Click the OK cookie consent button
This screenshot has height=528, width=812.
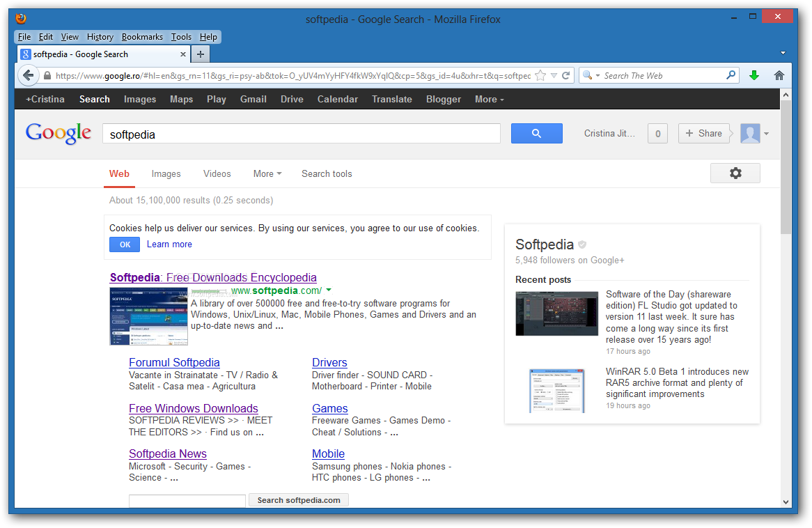(125, 244)
